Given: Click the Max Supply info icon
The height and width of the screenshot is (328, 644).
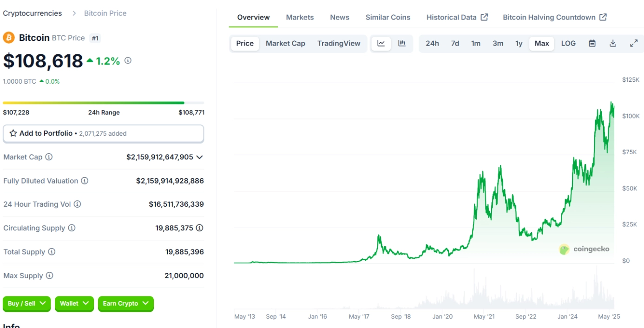Looking at the screenshot, I should click(49, 276).
